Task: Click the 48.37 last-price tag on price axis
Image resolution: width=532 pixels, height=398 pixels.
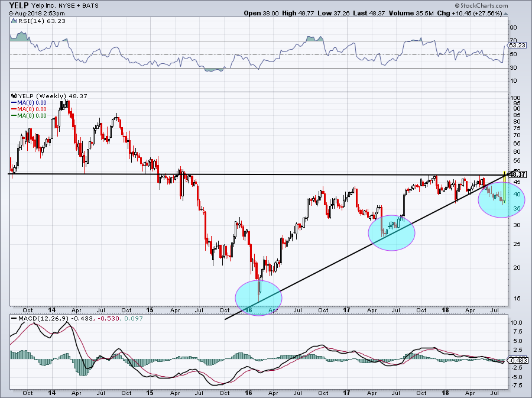Action: [518, 174]
